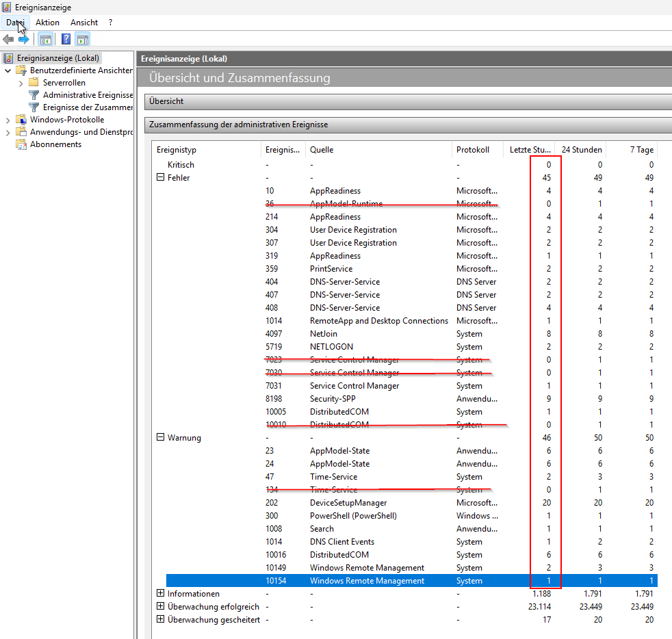Expand the Serverrollen tree node
The width and height of the screenshot is (672, 639).
coord(21,83)
